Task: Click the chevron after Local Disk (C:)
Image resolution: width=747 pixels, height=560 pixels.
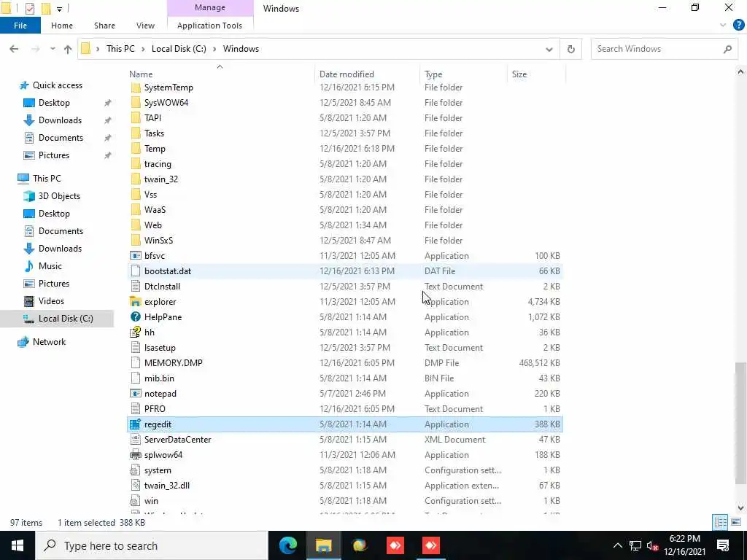Action: 214,49
